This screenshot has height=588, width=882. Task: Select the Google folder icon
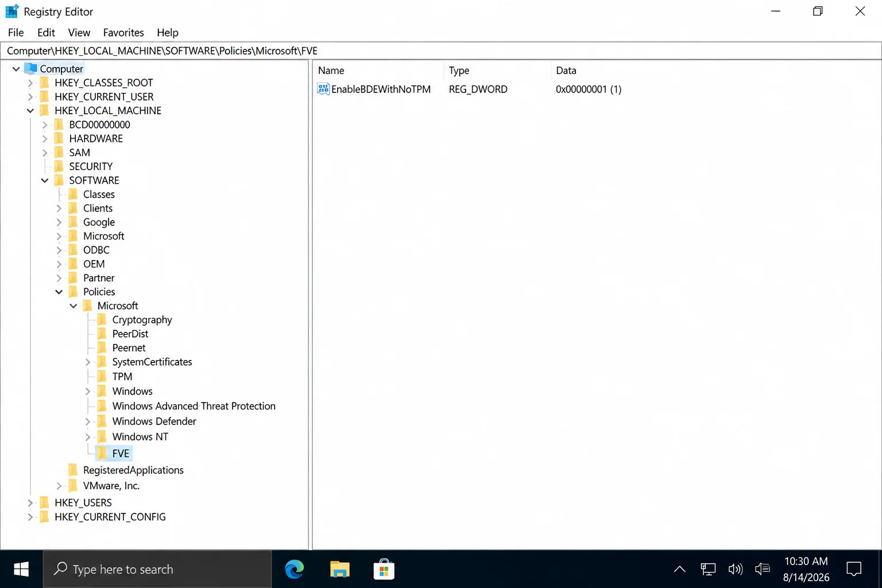point(73,222)
